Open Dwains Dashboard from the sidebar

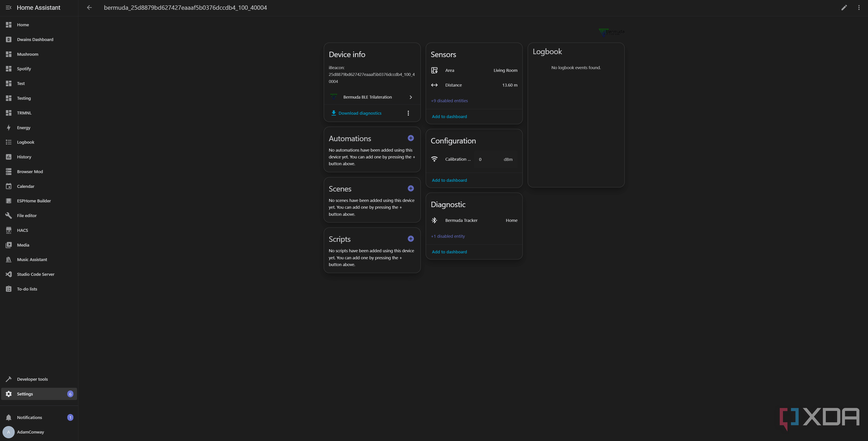(x=39, y=39)
